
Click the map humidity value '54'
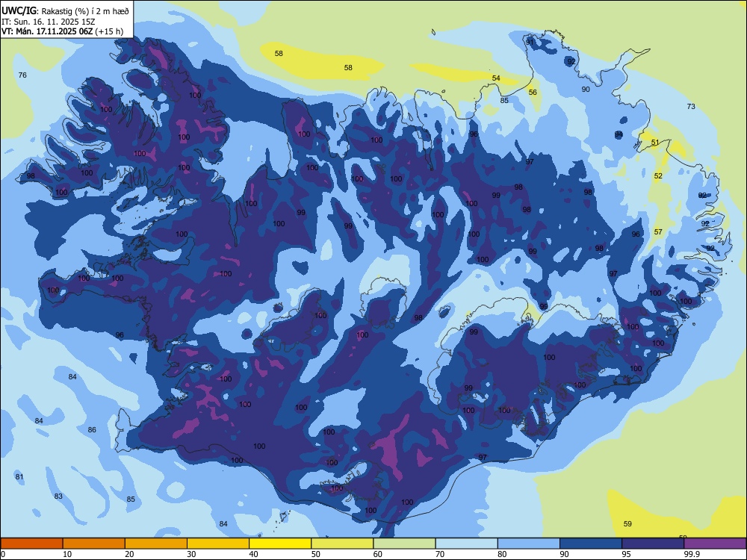coord(496,78)
